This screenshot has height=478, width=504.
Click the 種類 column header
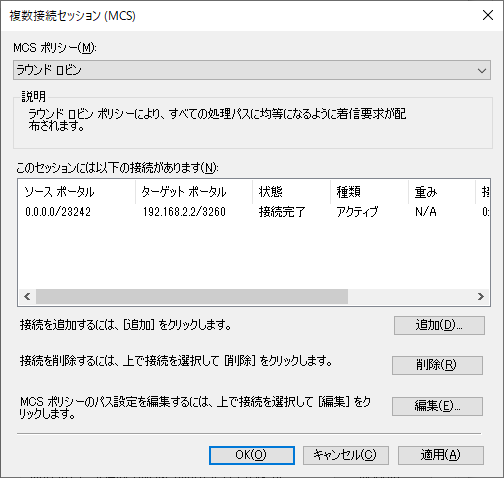tap(369, 192)
